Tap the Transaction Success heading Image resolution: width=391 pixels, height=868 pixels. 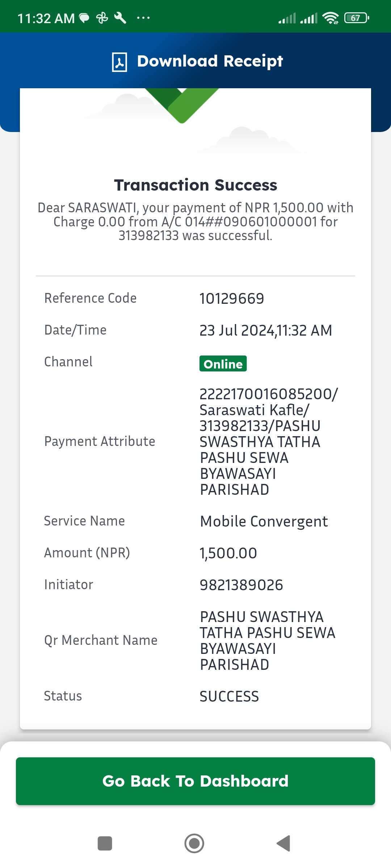[195, 185]
